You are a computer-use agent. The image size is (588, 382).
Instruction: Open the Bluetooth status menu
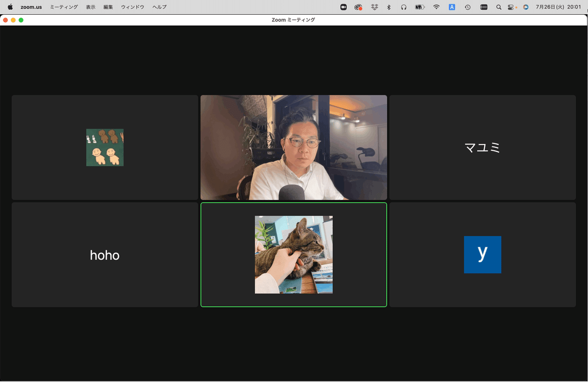pyautogui.click(x=389, y=7)
